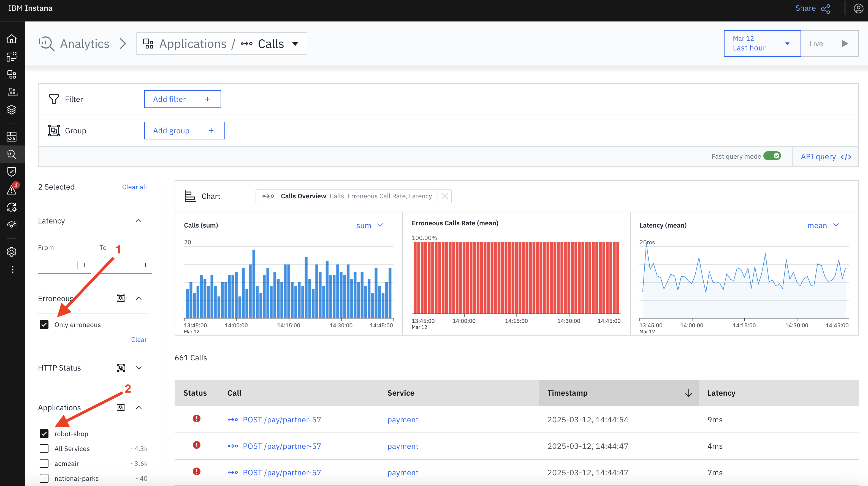868x486 pixels.
Task: Collapse the Applications filter section
Action: (139, 407)
